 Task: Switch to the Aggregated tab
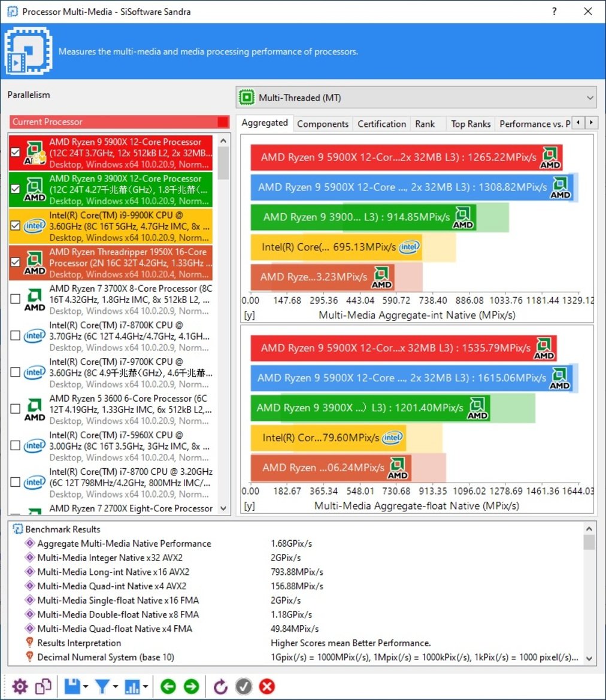[265, 123]
